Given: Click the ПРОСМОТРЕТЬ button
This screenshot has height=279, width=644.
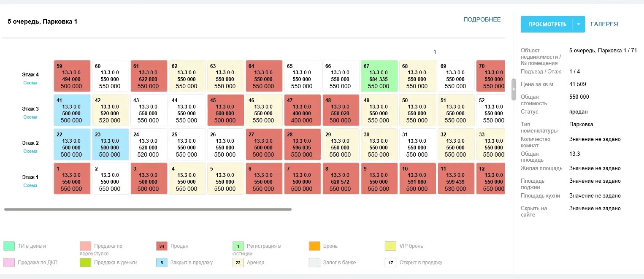Looking at the screenshot, I should pos(547,24).
